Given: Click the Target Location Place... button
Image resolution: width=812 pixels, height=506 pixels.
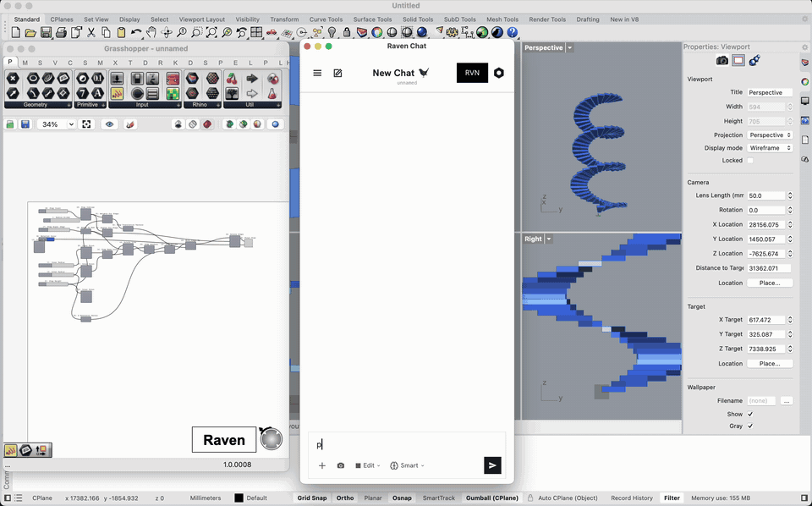Looking at the screenshot, I should (770, 364).
